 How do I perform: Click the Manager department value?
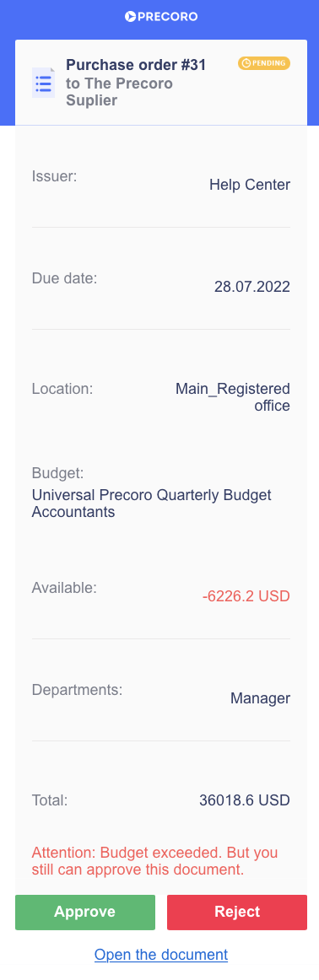point(260,698)
